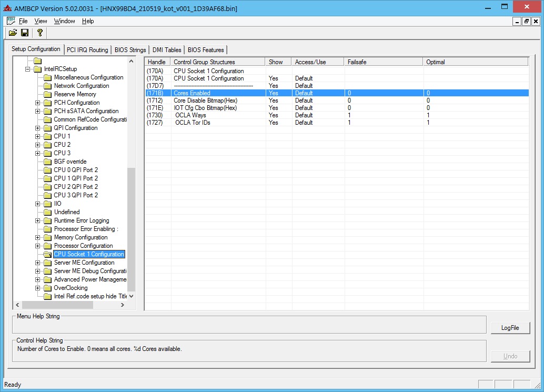Expand the IIO tree node

37,204
